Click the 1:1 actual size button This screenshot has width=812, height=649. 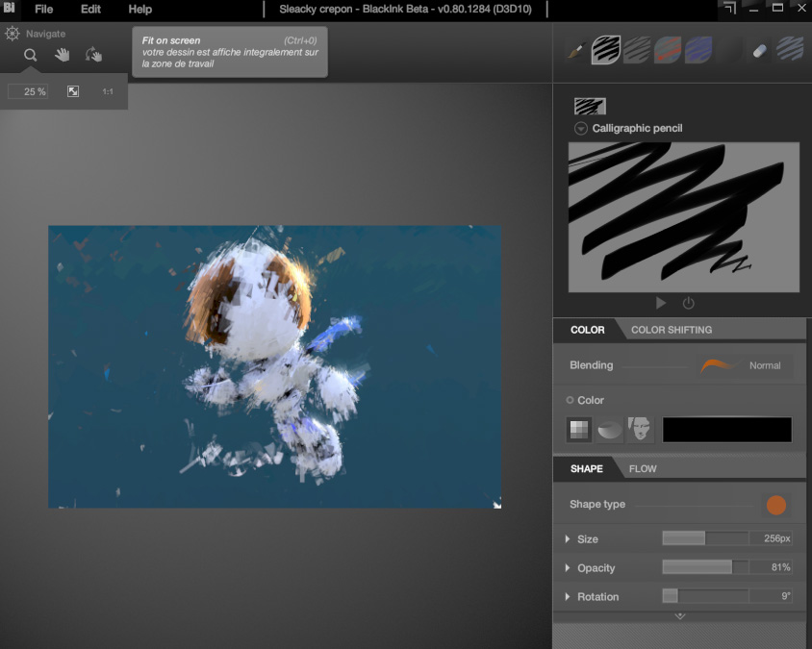pos(108,91)
